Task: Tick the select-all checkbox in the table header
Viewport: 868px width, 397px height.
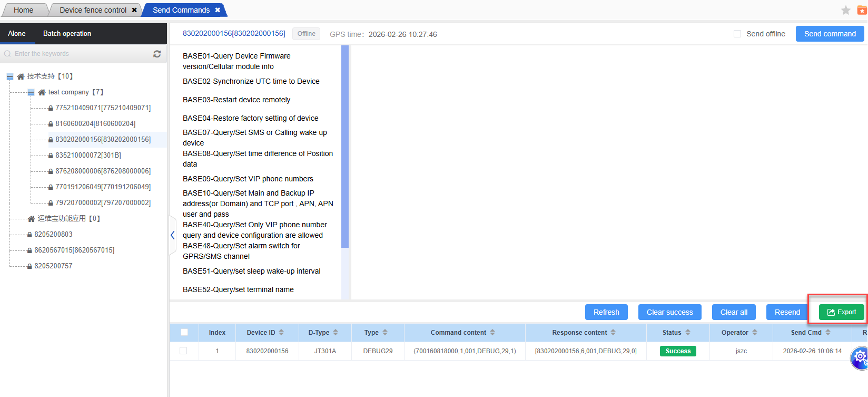Action: pos(184,333)
